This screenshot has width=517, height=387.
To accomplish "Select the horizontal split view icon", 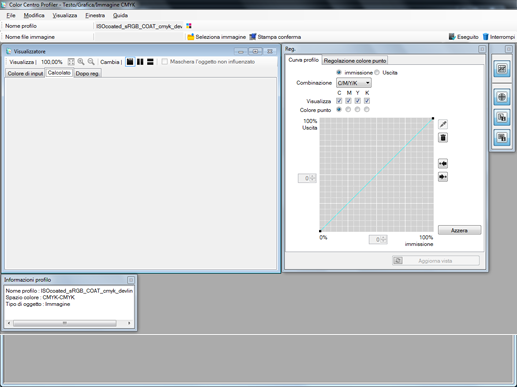I will (150, 62).
